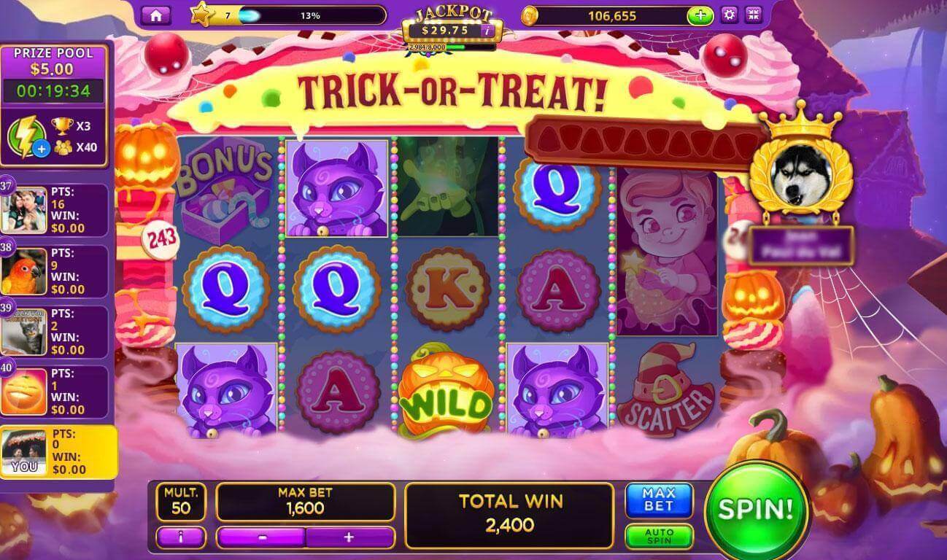Increase the bet with the plus button

pyautogui.click(x=349, y=537)
